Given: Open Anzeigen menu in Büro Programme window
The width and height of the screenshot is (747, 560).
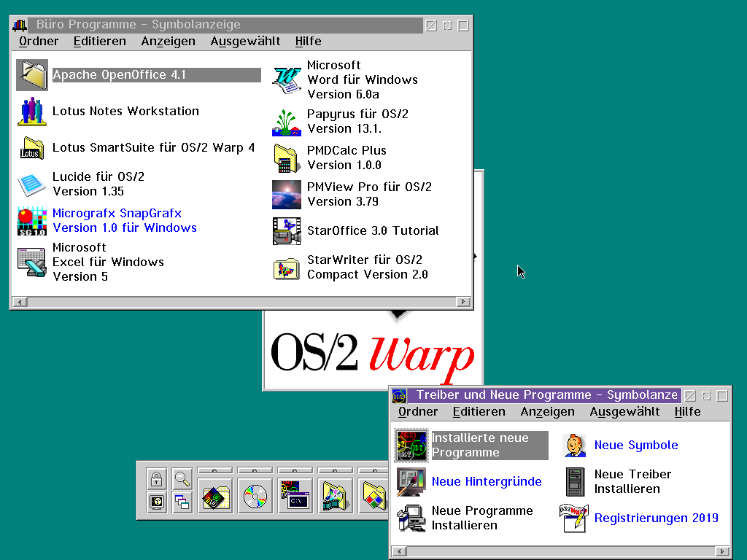Looking at the screenshot, I should tap(169, 42).
